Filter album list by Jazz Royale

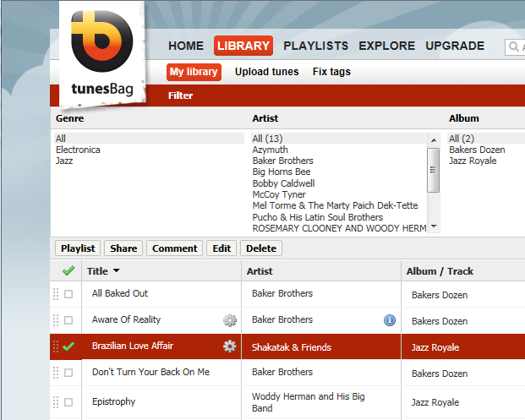coord(473,161)
